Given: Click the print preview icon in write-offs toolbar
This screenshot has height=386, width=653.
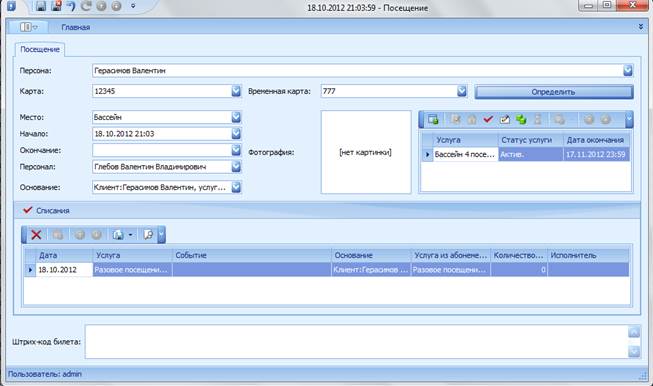Looking at the screenshot, I should coord(148,235).
